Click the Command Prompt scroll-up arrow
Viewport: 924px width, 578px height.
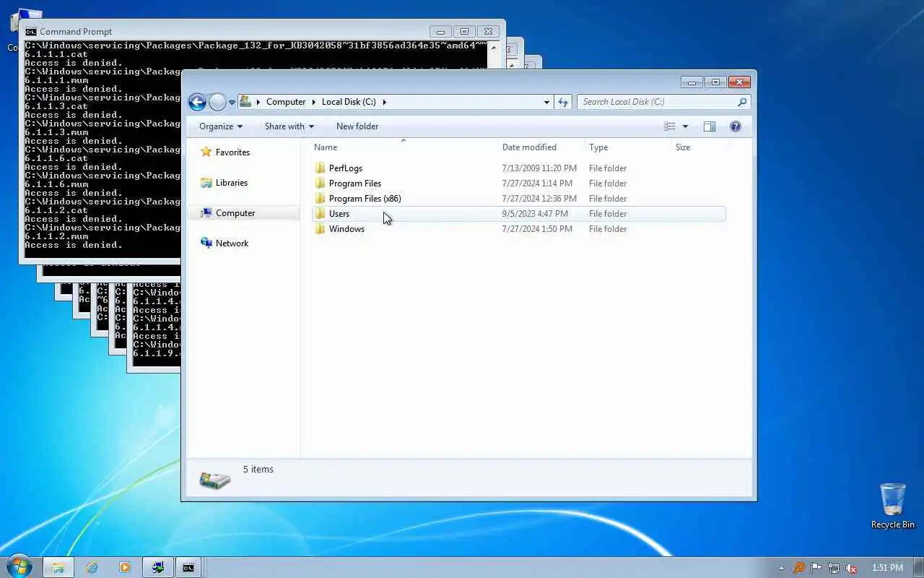tap(494, 48)
